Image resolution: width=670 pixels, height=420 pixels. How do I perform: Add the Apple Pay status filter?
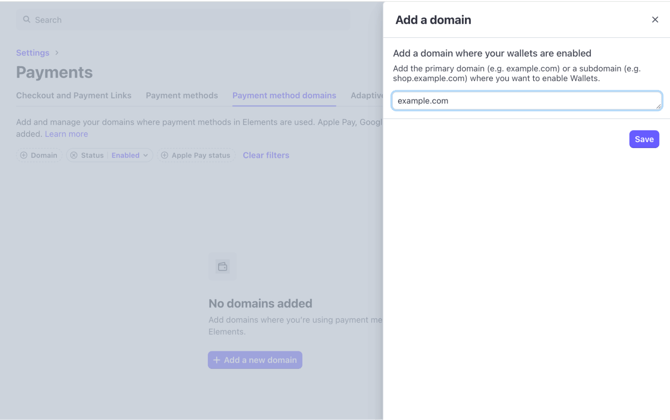[x=196, y=155]
